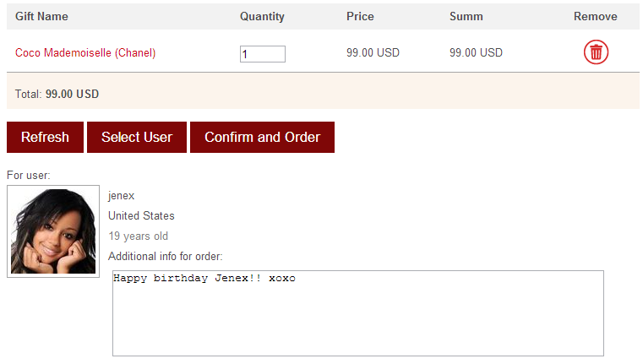Click the Price column header
The width and height of the screenshot is (643, 364).
click(360, 16)
